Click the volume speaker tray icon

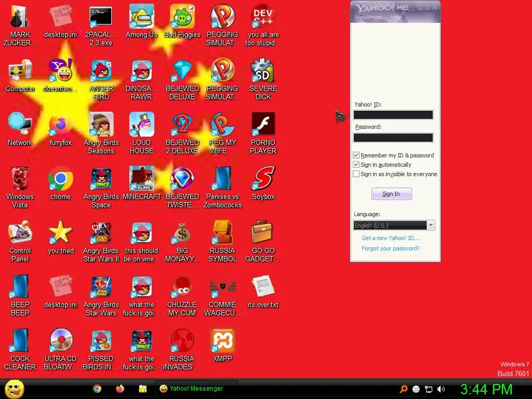441,389
